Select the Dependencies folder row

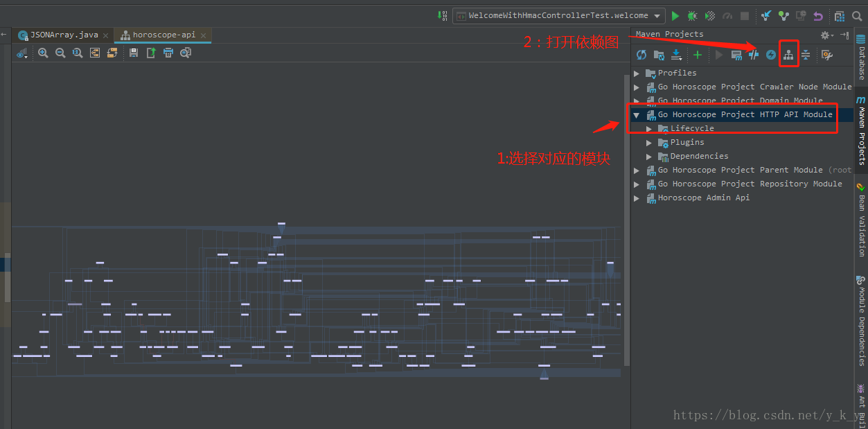pyautogui.click(x=742, y=156)
